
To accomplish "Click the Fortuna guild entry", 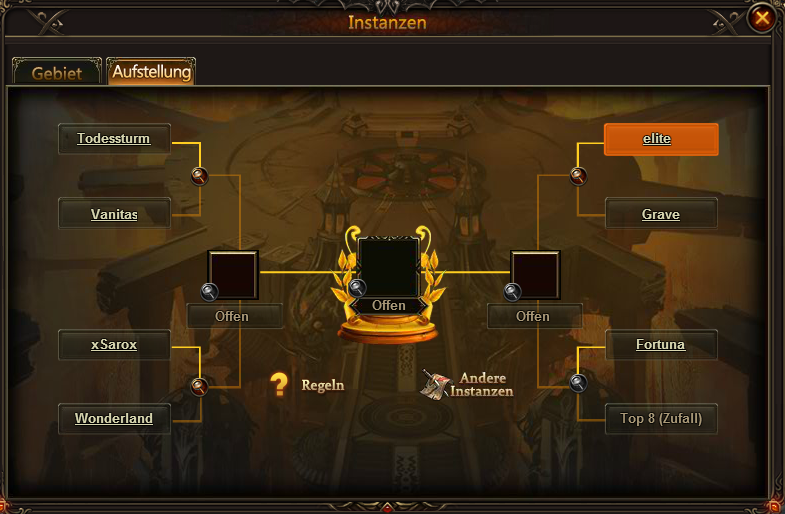I will click(661, 345).
